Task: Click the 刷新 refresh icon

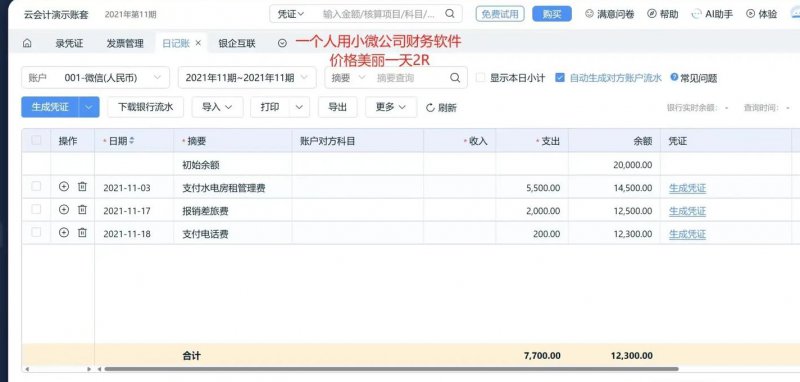Action: [x=430, y=108]
